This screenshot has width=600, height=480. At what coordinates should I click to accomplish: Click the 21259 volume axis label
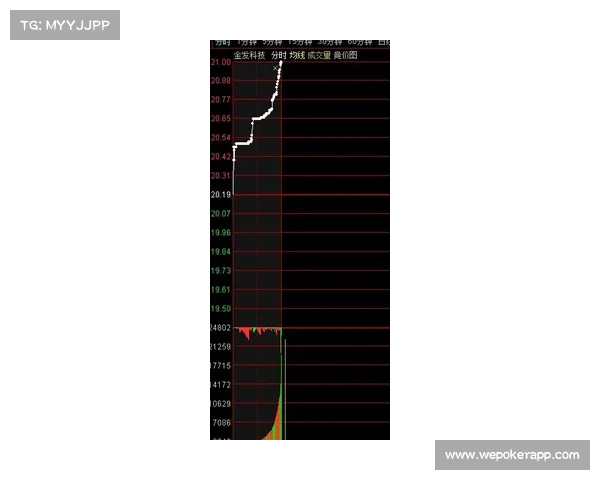coord(220,347)
